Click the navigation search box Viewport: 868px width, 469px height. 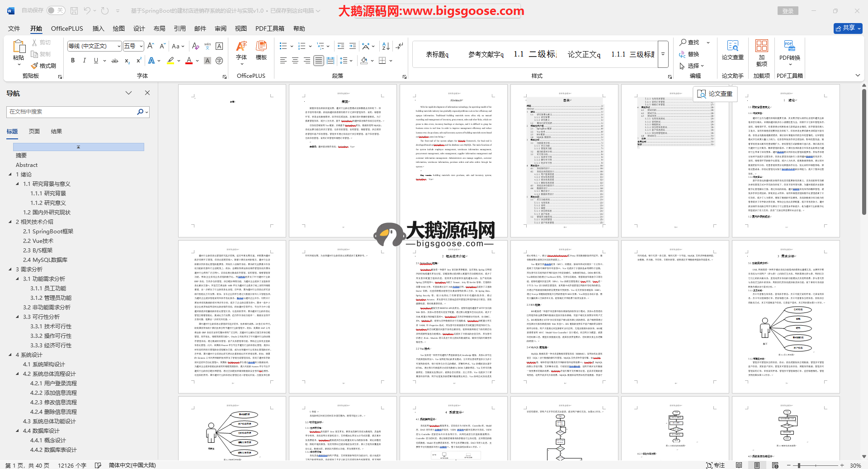tap(72, 112)
